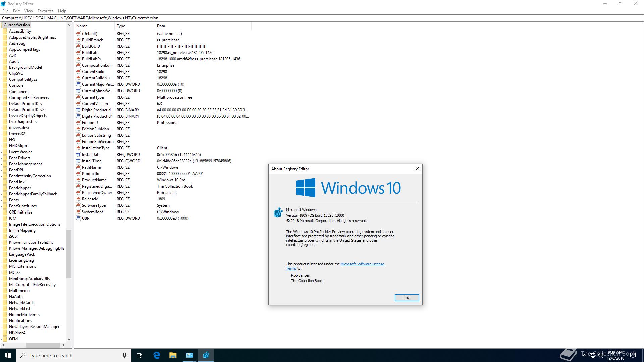Select the CurrentBuild value row
Screen dimensions: 644x362
[x=163, y=71]
